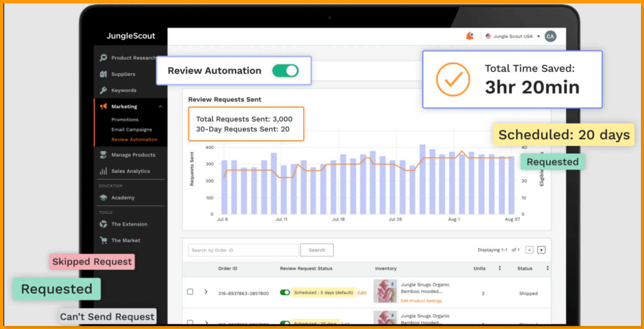Click the Suppliers factory icon
644x329 pixels.
103,74
